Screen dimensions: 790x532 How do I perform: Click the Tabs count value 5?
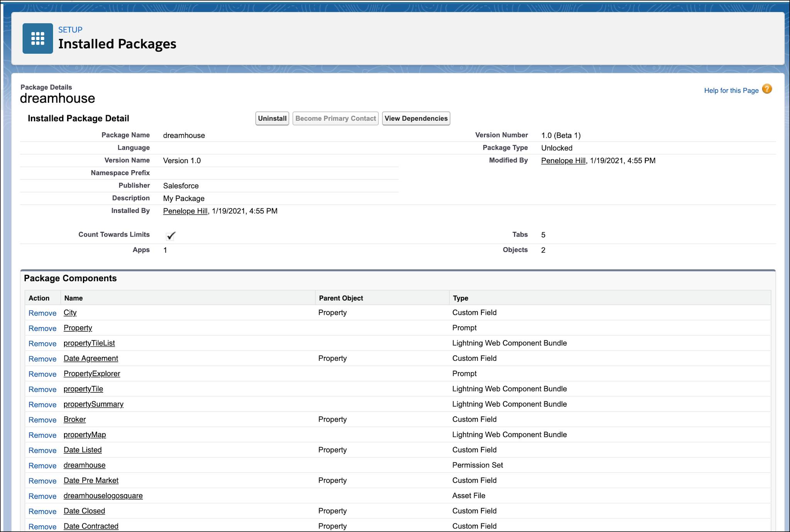[x=543, y=235]
